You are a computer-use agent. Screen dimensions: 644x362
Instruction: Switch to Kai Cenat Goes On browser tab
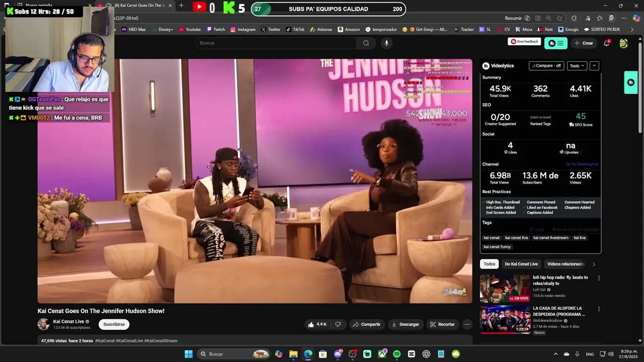[135, 6]
